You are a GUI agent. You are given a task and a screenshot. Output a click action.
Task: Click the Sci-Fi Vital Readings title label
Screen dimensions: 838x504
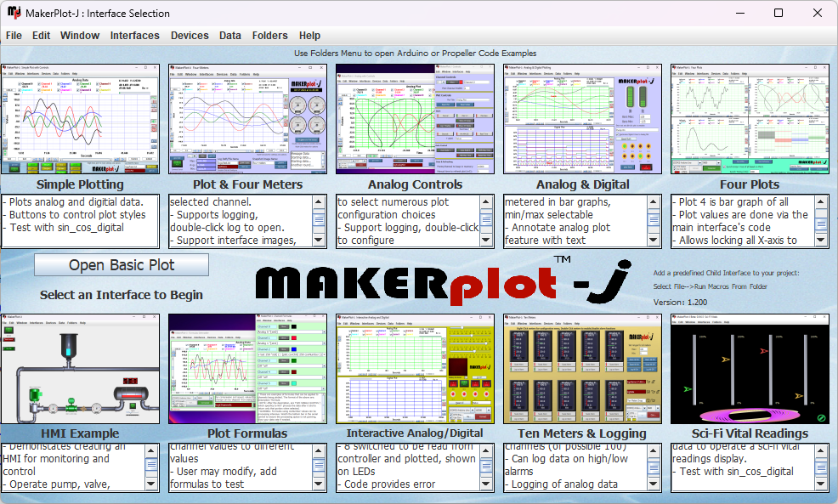[750, 433]
